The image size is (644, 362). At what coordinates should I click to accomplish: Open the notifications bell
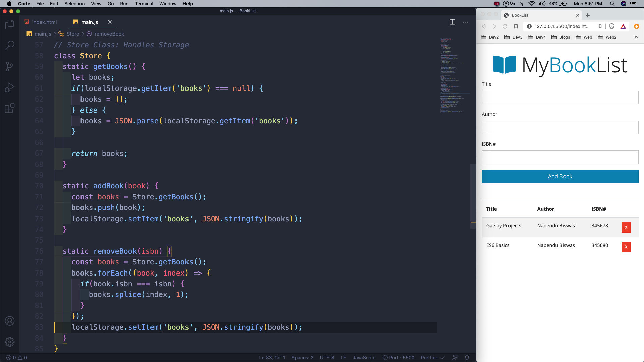click(x=467, y=358)
